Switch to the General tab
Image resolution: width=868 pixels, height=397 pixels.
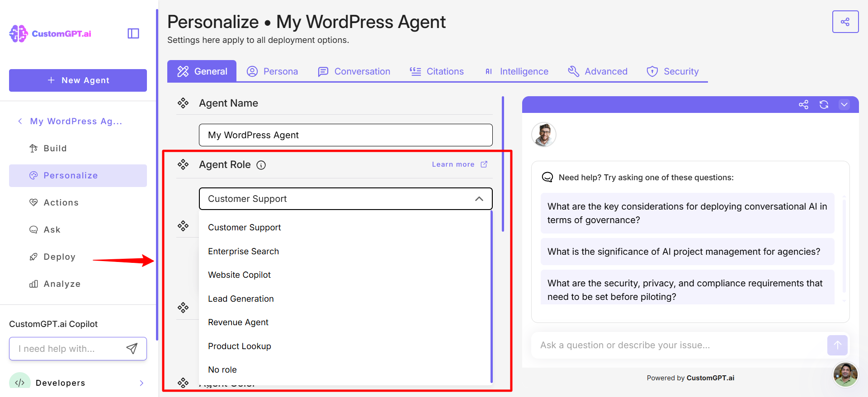pos(202,71)
